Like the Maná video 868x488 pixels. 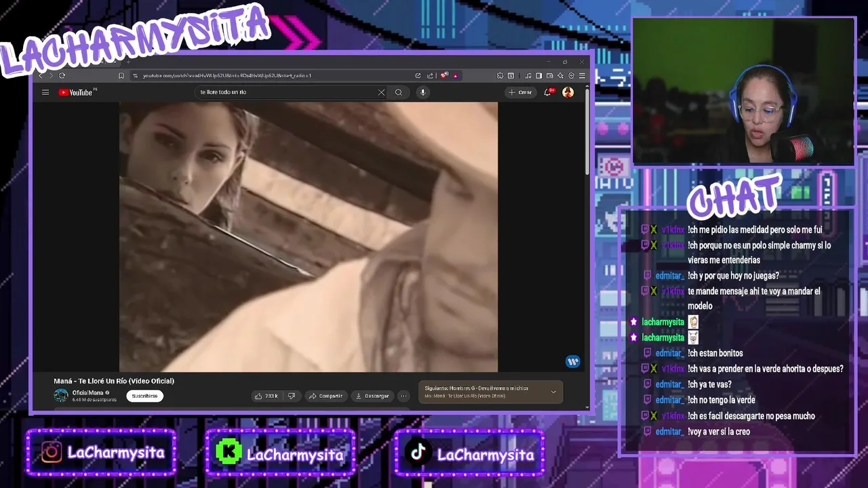[266, 396]
